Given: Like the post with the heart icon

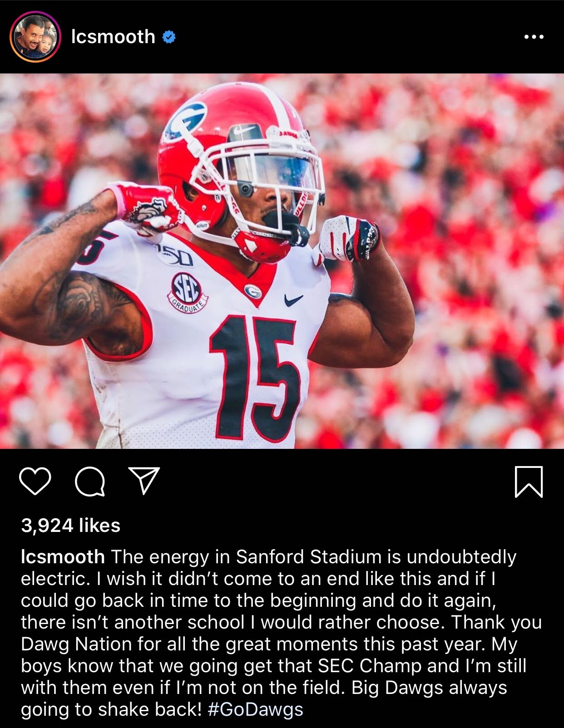Looking at the screenshot, I should click(x=35, y=482).
